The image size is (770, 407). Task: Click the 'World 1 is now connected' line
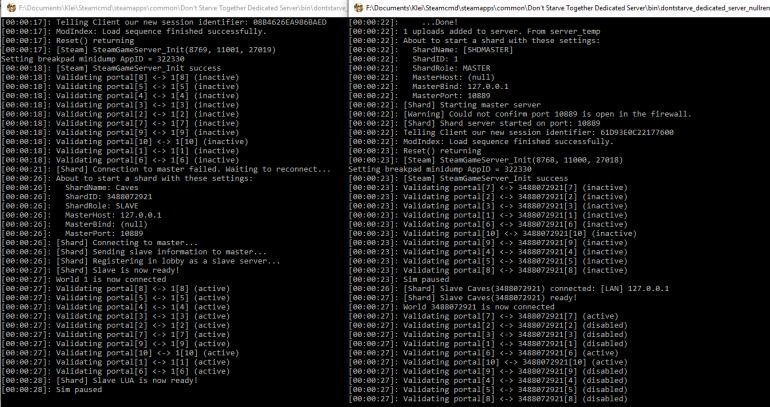(100, 278)
